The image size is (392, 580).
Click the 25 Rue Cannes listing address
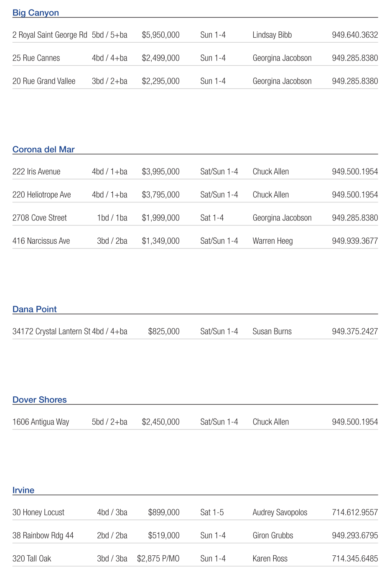tap(36, 58)
